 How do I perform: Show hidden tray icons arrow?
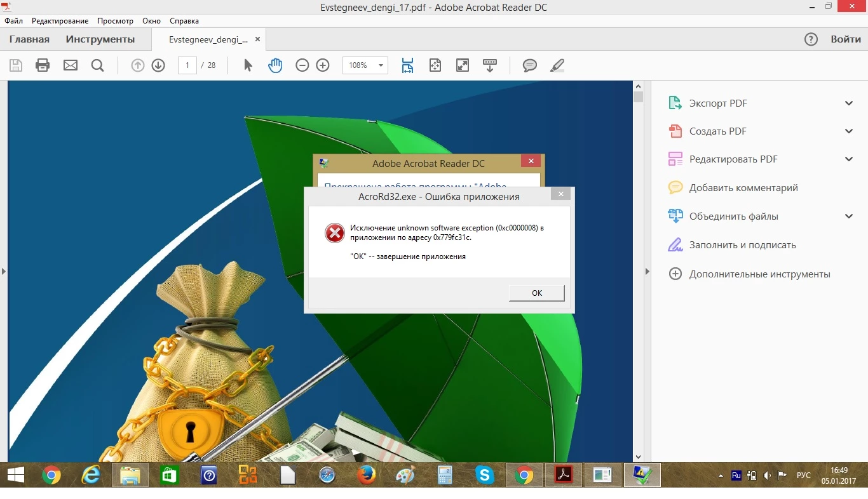coord(721,476)
